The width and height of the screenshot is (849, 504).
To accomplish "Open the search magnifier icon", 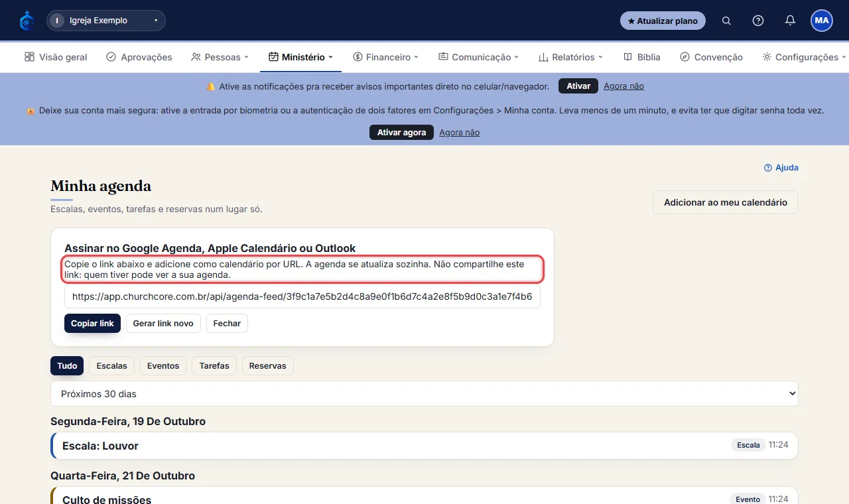I will tap(726, 21).
